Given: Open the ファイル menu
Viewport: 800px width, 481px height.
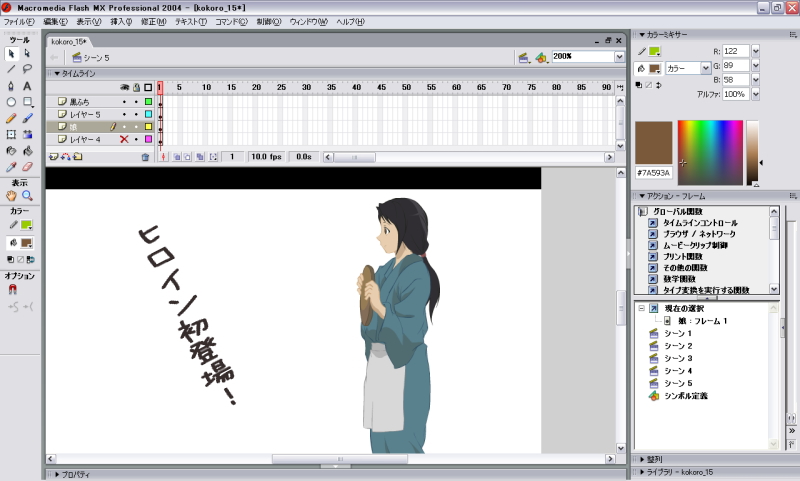Looking at the screenshot, I should pyautogui.click(x=19, y=22).
